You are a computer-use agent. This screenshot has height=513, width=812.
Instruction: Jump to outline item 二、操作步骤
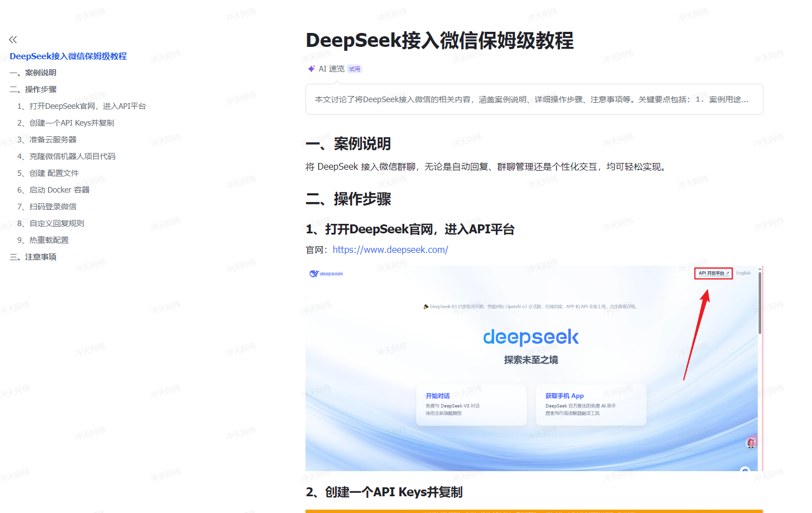point(33,89)
